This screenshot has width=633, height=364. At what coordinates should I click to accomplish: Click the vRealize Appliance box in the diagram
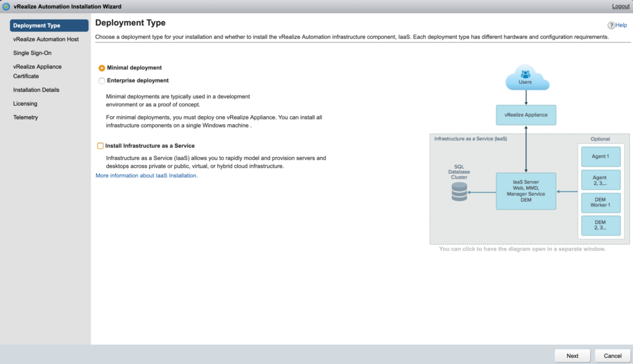[x=526, y=115]
